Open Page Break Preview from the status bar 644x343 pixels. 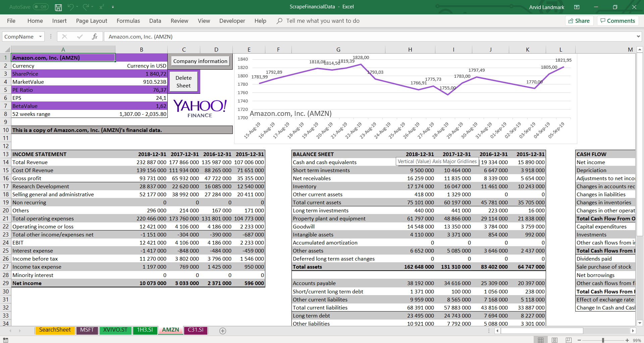pos(568,340)
